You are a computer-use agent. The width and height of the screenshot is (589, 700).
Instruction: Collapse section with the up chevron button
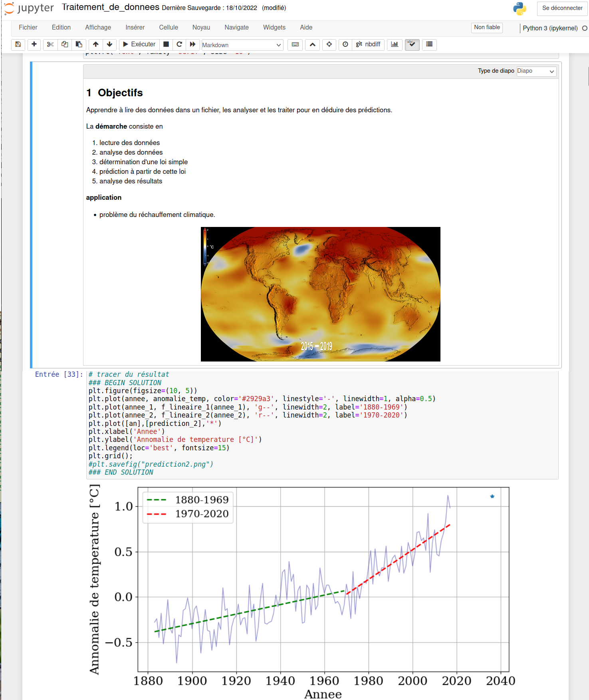[x=312, y=44]
